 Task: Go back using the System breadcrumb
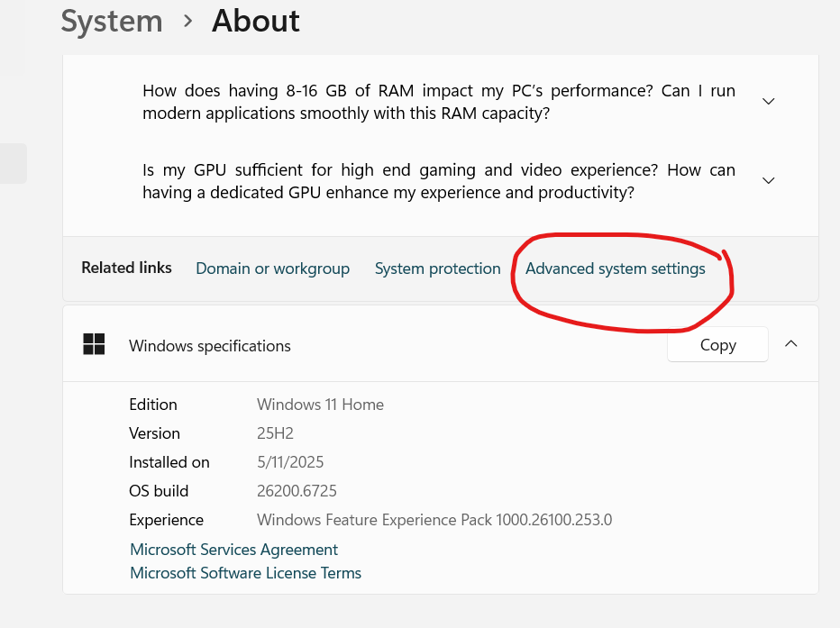tap(112, 21)
